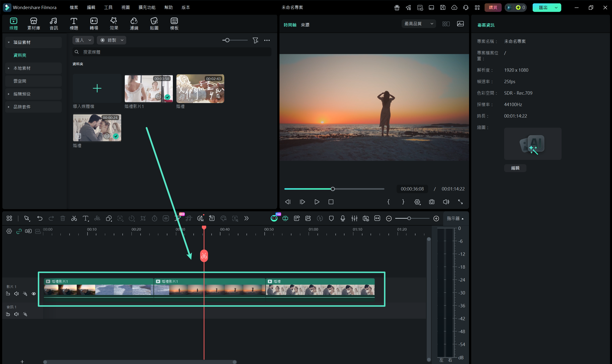
Task: Switch to the 來源 preview tab
Action: [305, 25]
